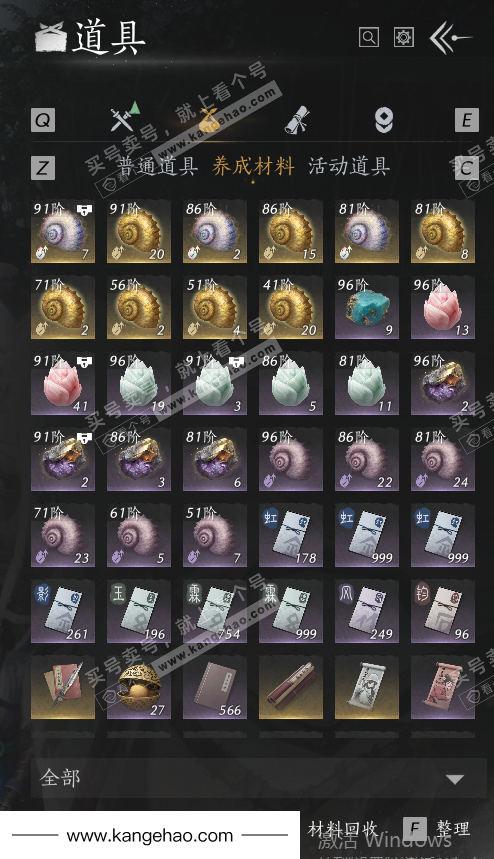Click the 材料回收 button
Image resolution: width=494 pixels, height=859 pixels.
coord(342,828)
